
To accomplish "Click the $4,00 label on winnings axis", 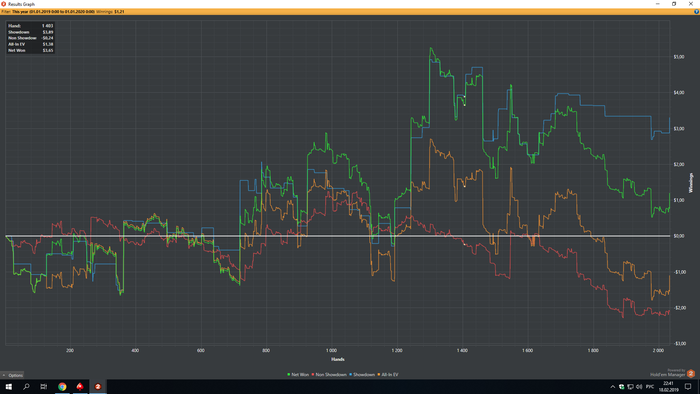I will pos(679,93).
